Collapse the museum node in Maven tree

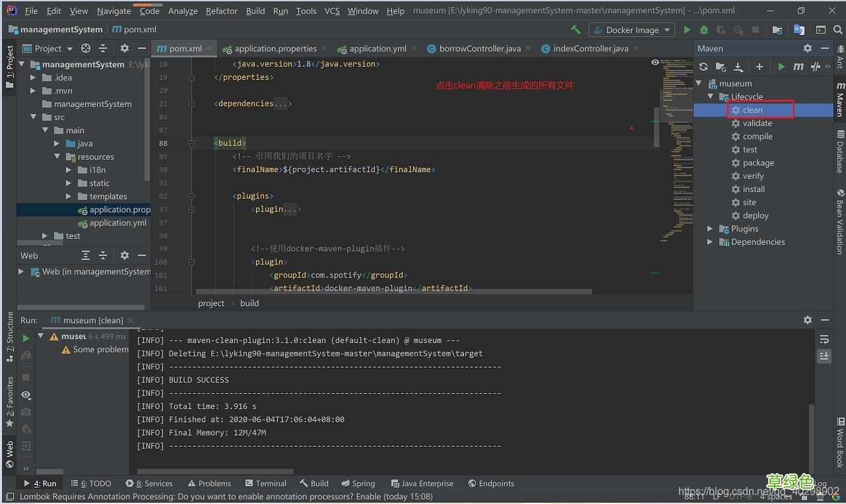[x=699, y=83]
